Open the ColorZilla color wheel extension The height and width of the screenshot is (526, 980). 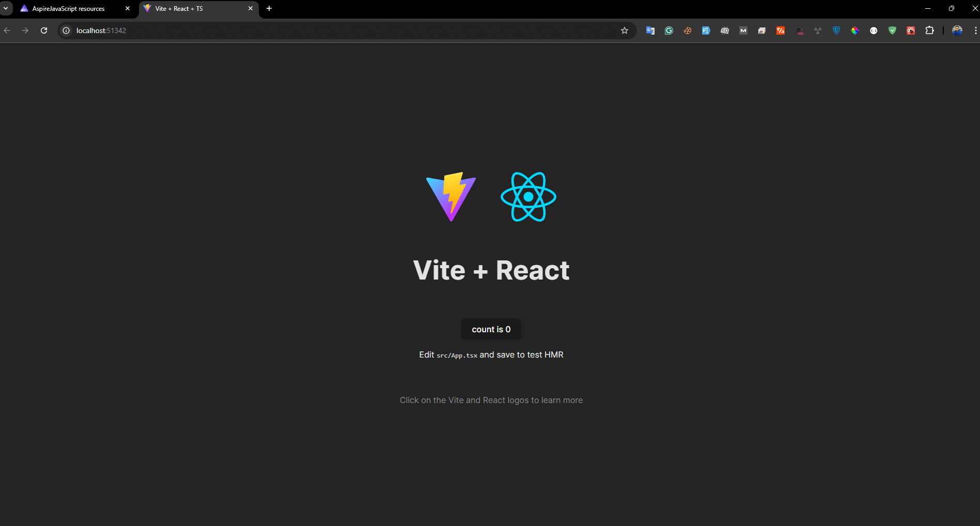855,30
